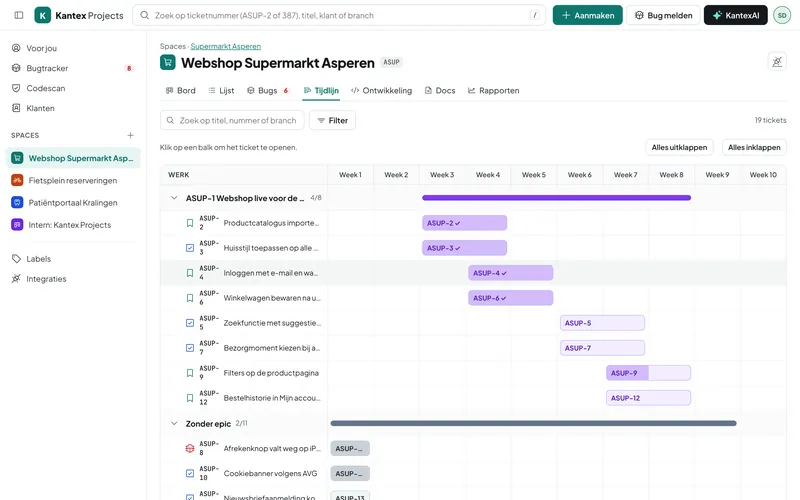The width and height of the screenshot is (800, 500).
Task: Add a new space with plus icon
Action: pos(131,135)
